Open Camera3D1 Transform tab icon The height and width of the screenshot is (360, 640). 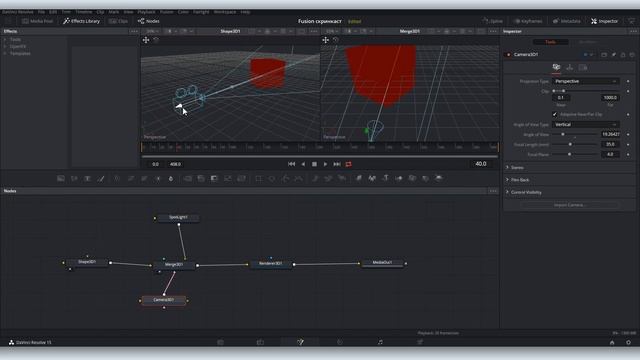(x=569, y=67)
